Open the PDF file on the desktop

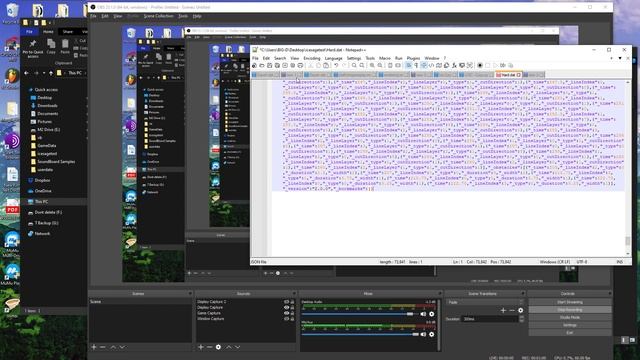pos(12,208)
